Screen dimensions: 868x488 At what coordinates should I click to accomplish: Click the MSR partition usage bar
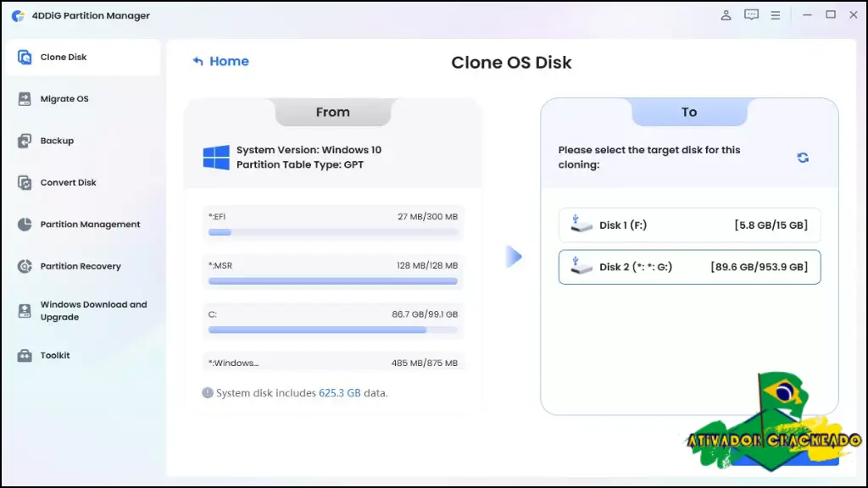332,281
